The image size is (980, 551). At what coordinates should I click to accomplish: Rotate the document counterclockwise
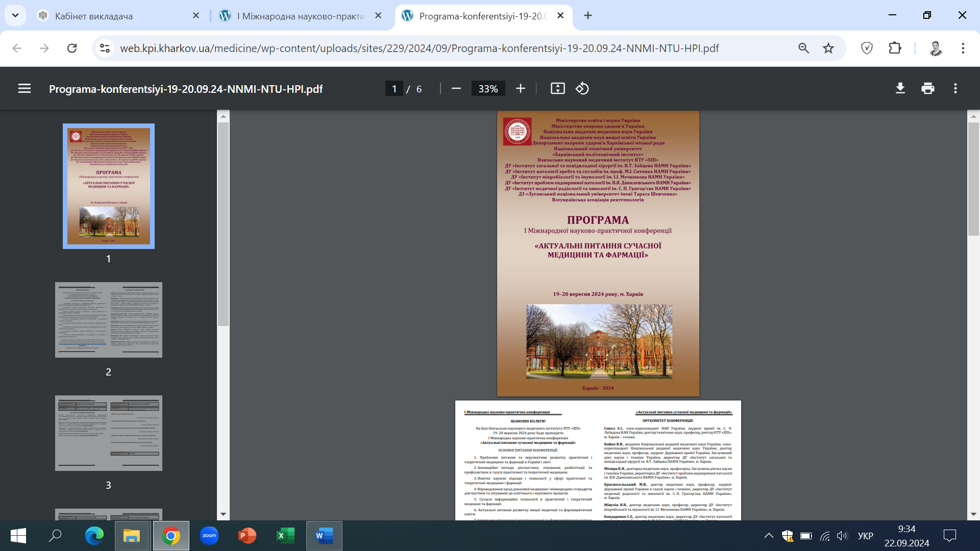(x=582, y=89)
